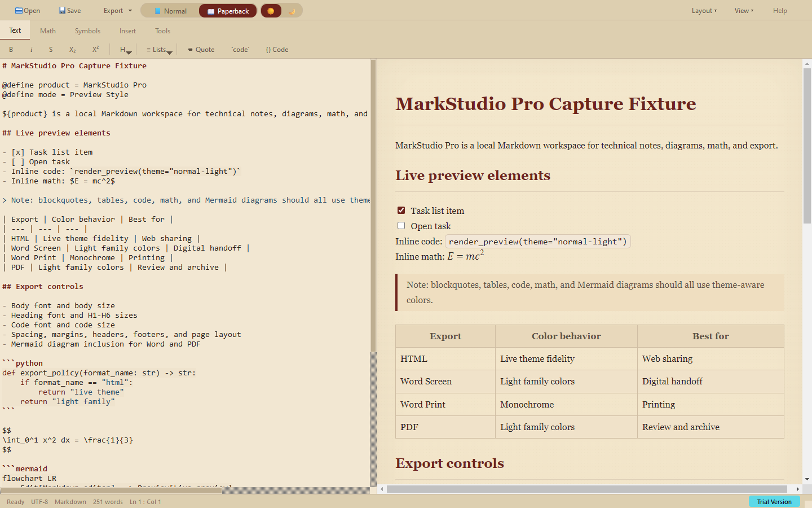Expand the H heading dropdown

[125, 50]
